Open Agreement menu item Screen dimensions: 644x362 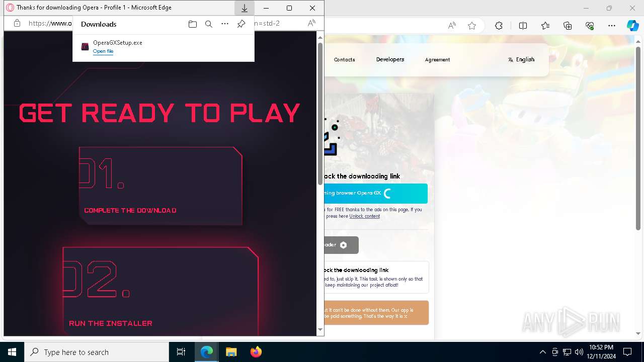click(437, 59)
